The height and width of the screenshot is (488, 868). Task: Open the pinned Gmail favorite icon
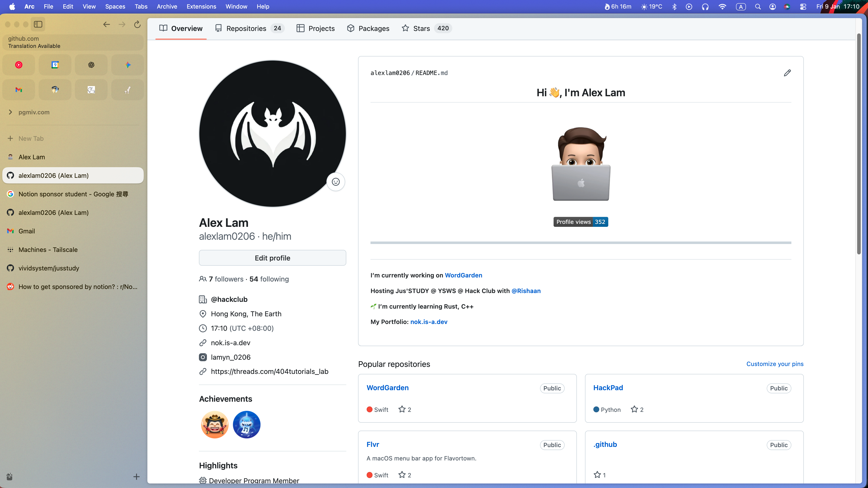19,90
